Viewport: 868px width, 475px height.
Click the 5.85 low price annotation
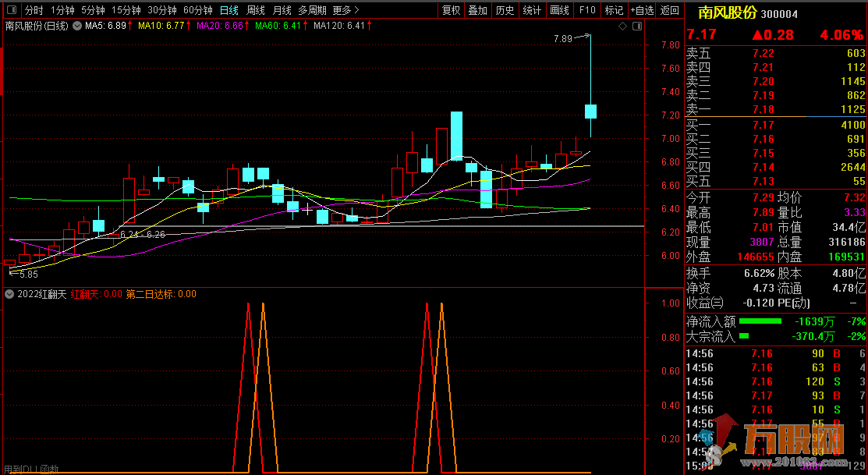(x=29, y=275)
